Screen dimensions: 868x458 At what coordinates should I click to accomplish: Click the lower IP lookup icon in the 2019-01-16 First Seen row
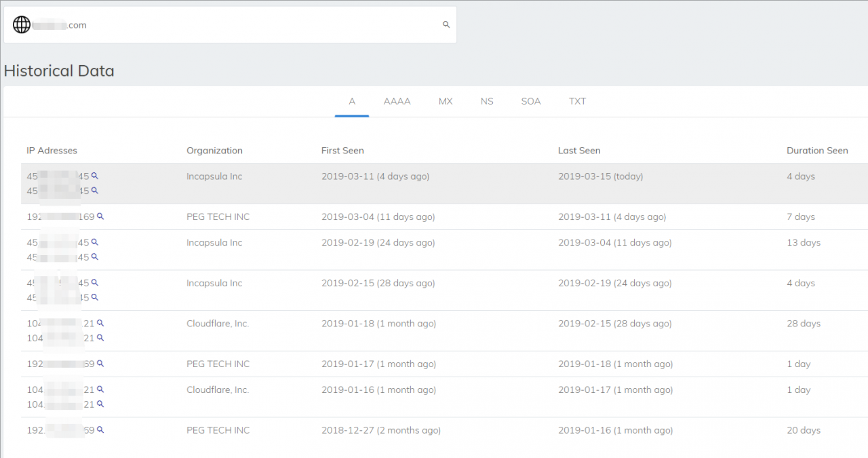(100, 404)
